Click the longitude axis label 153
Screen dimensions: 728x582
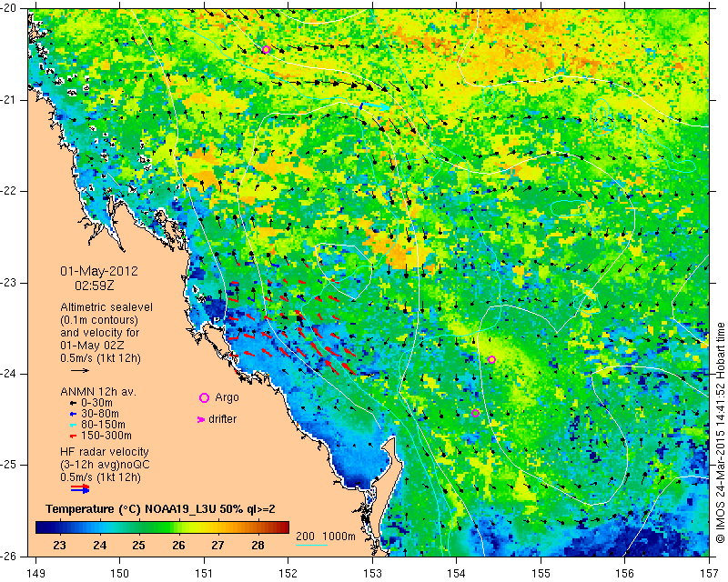pos(373,574)
